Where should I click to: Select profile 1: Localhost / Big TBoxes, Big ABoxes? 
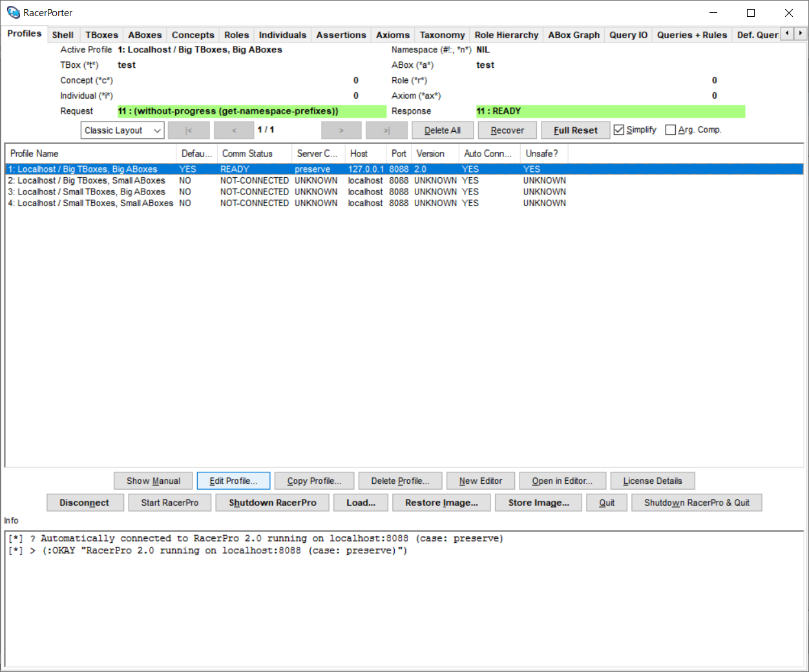click(x=404, y=169)
